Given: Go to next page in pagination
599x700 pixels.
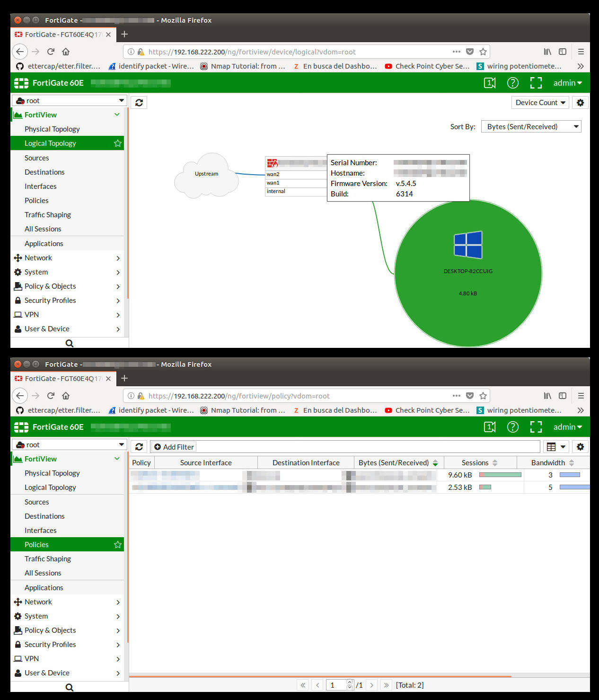Looking at the screenshot, I should tap(372, 685).
